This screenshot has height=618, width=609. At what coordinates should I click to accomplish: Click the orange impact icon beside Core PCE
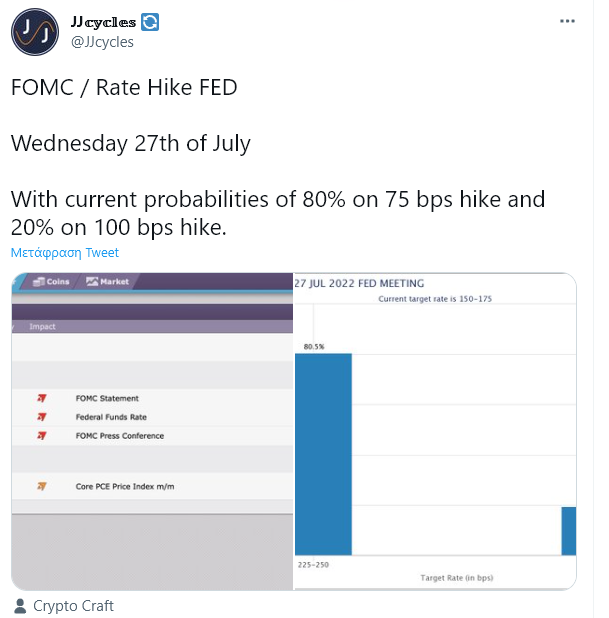point(41,486)
